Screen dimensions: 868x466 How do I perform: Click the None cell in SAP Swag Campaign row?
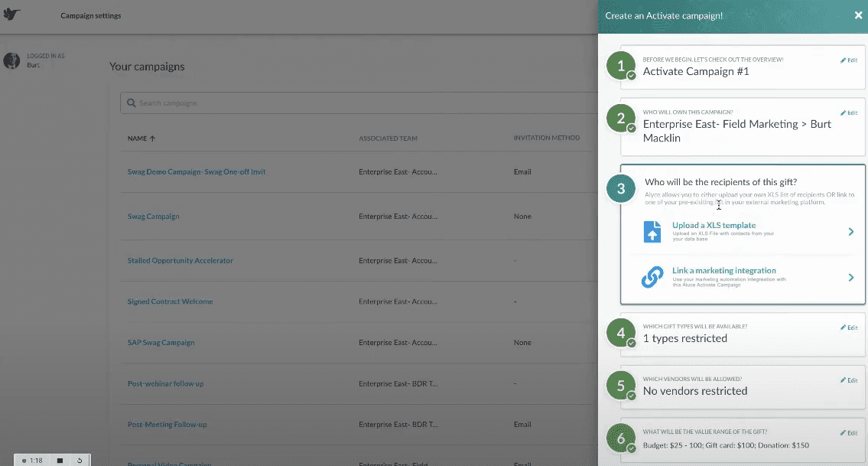coord(522,343)
